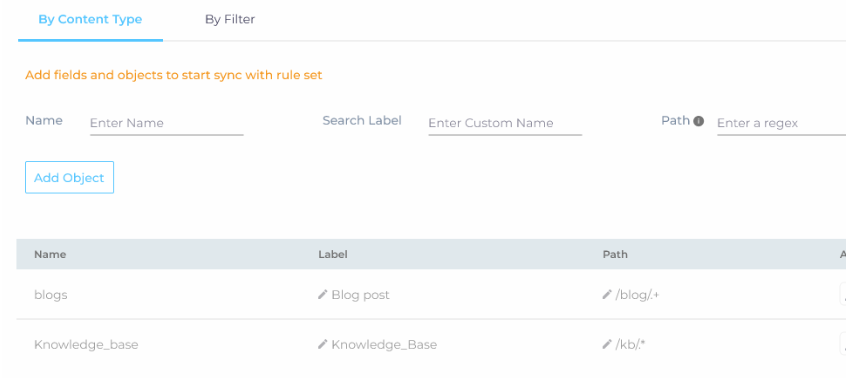Click pencil icon beside Knowledge_Base label
The height and width of the screenshot is (378, 848).
click(323, 344)
